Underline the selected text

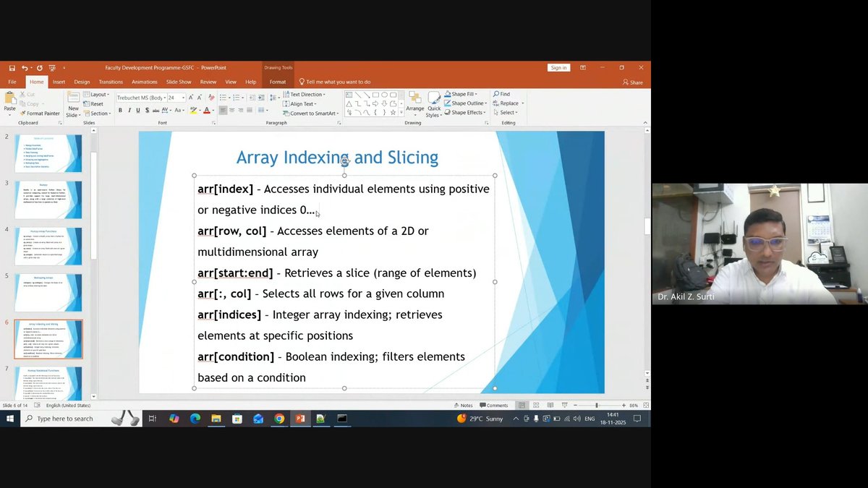pos(138,111)
